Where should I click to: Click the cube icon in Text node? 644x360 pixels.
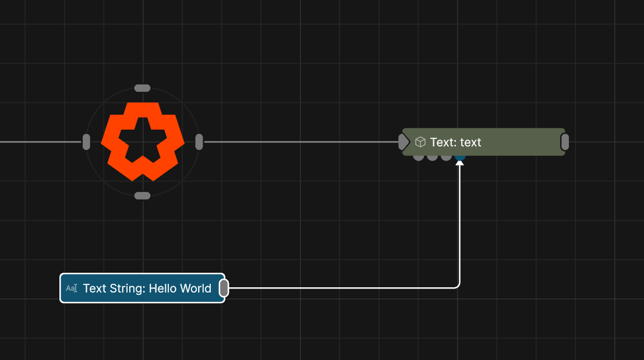click(x=420, y=142)
